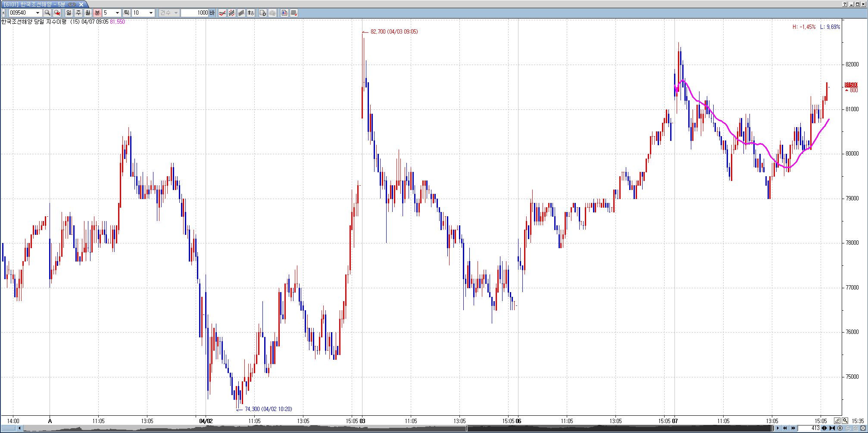Click the zoom-in plus circle icon
Viewport: 868px width, 433px height.
click(x=840, y=428)
